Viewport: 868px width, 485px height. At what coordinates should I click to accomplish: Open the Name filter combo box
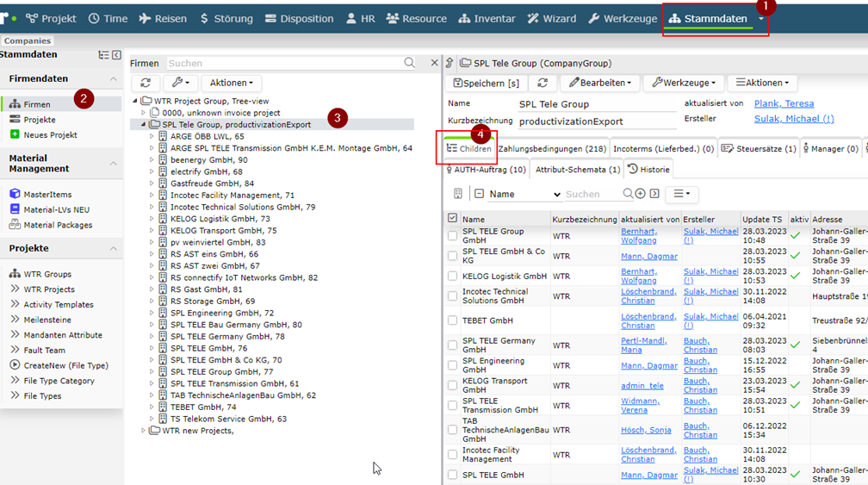524,195
